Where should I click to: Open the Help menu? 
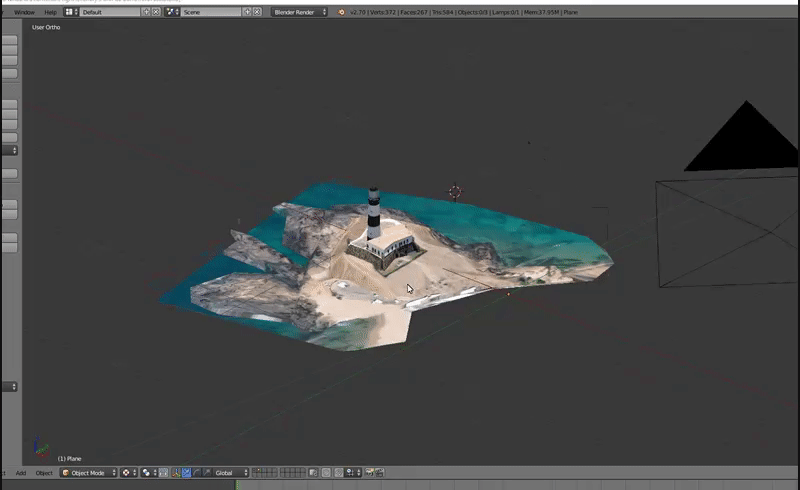coord(51,12)
